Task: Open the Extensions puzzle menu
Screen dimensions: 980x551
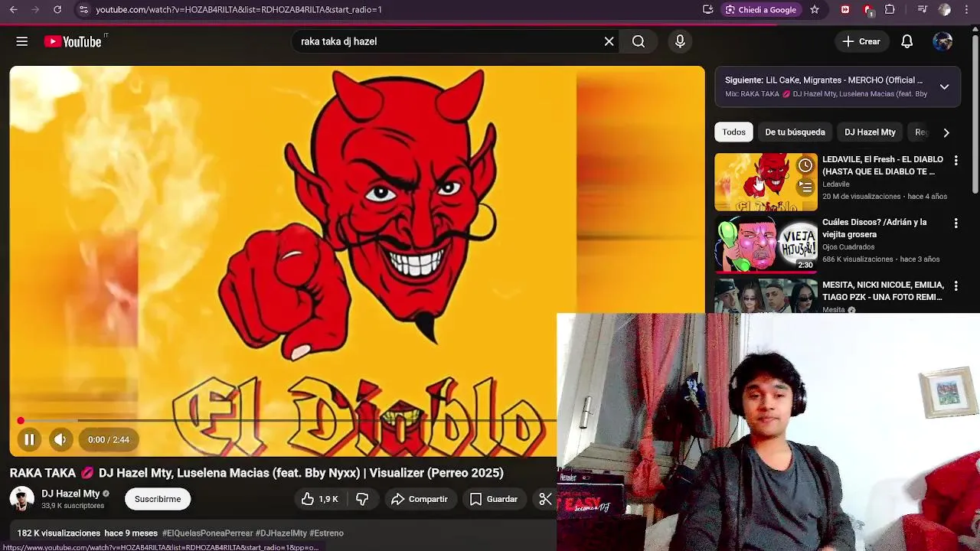Action: (x=890, y=10)
